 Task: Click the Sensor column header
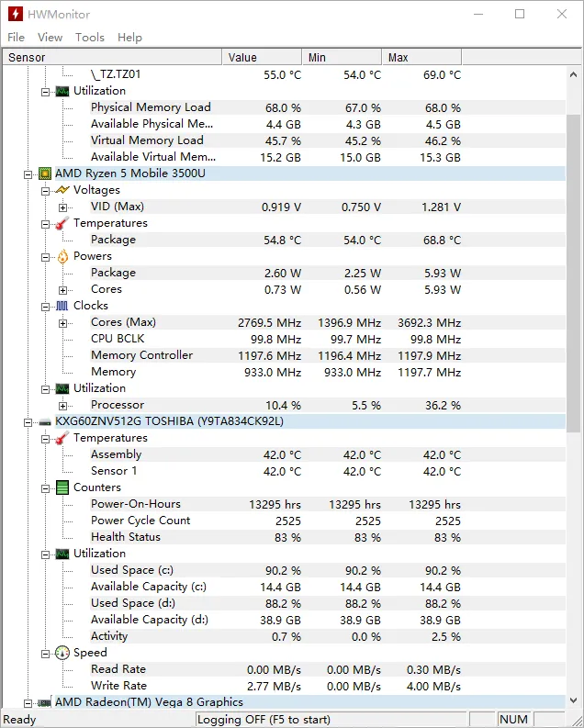[112, 57]
